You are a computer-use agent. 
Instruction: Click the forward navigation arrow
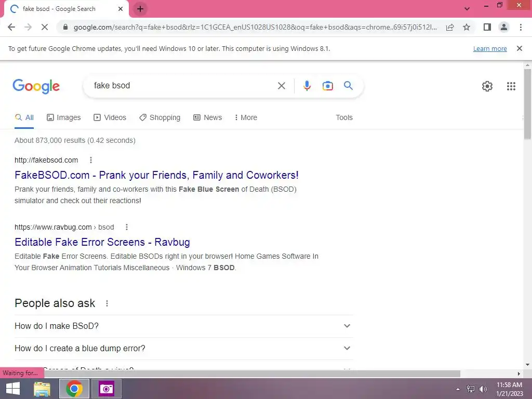28,27
